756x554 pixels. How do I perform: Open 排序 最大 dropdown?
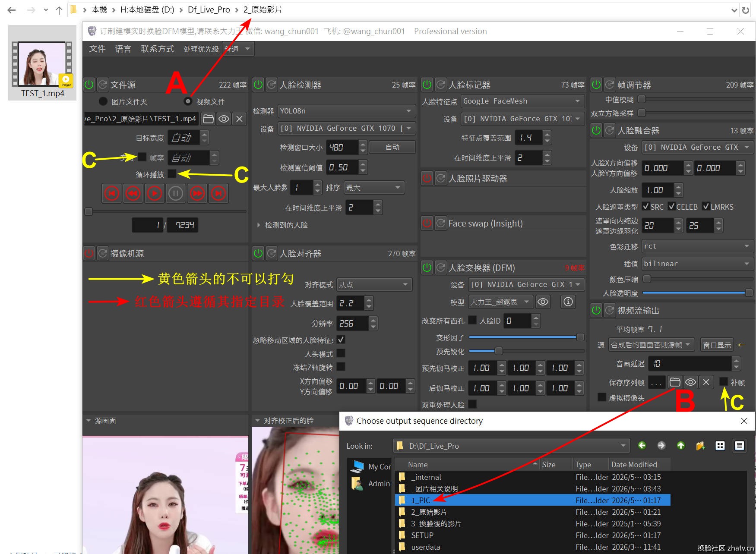click(x=374, y=187)
